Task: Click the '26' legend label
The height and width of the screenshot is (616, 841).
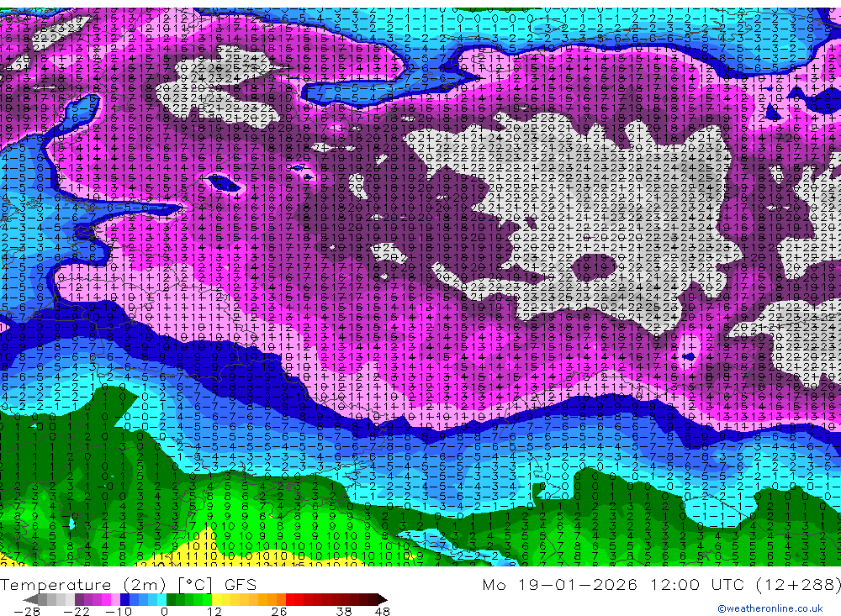Action: coord(279,612)
